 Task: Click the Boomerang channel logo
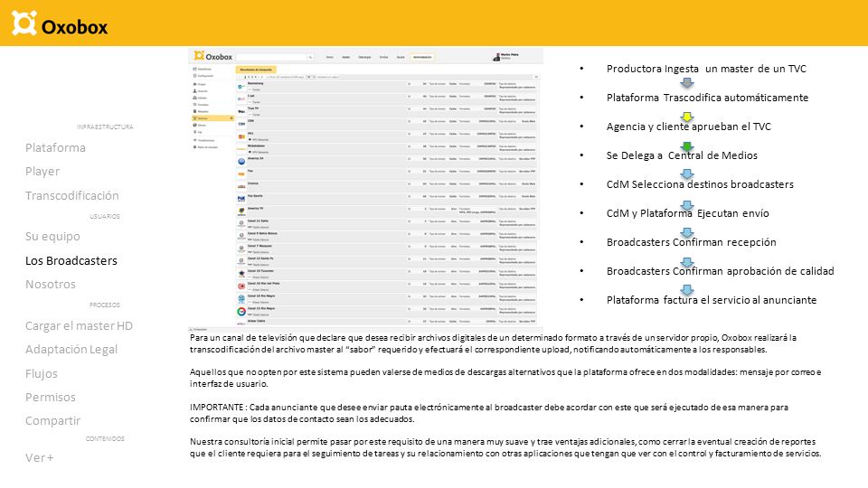coord(241,87)
